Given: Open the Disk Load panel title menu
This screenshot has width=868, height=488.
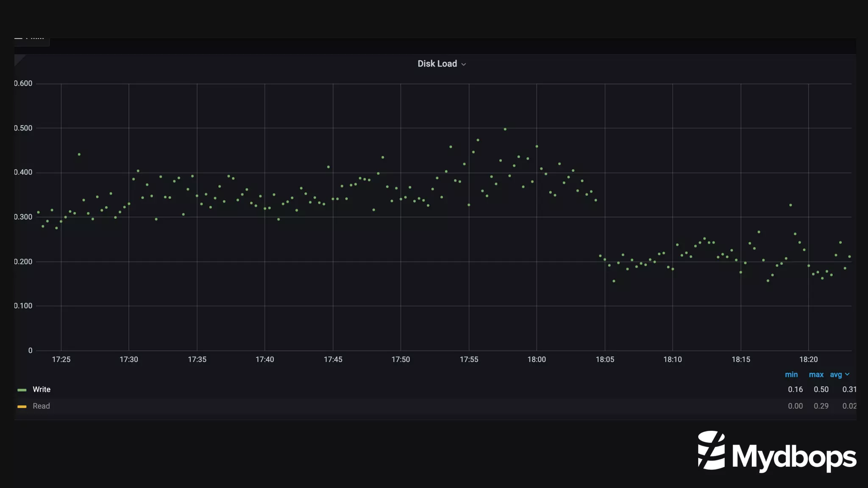Looking at the screenshot, I should click(437, 64).
